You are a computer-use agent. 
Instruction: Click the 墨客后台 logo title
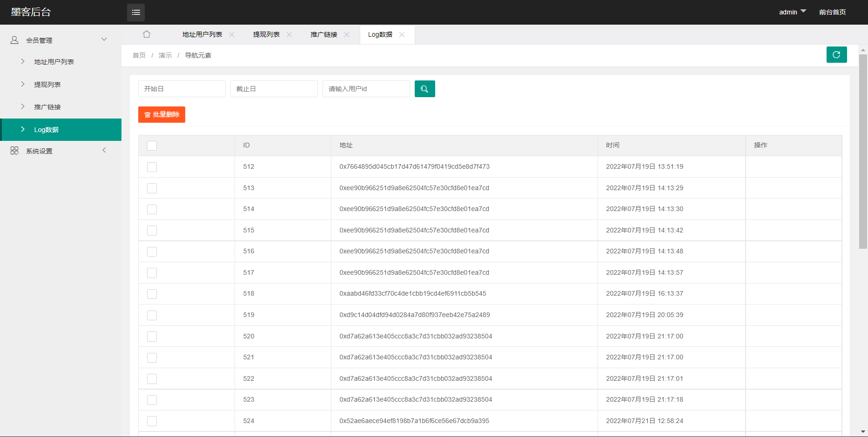click(x=31, y=12)
